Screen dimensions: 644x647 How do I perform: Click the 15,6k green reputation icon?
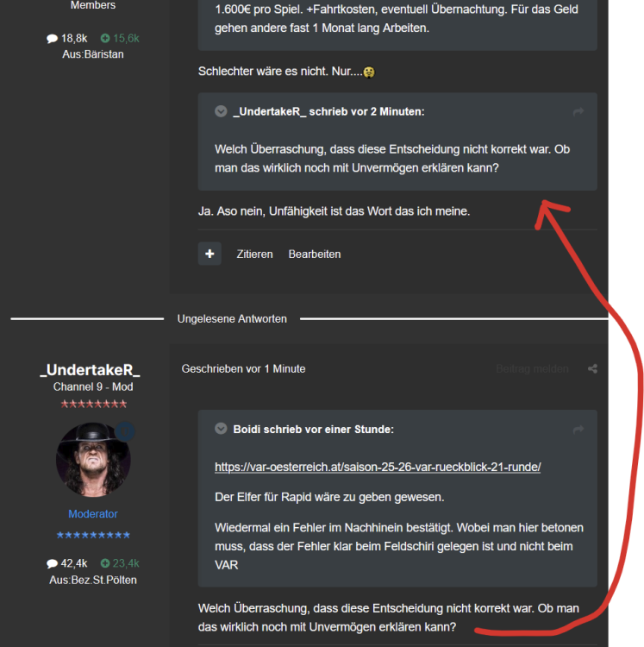[x=105, y=38]
